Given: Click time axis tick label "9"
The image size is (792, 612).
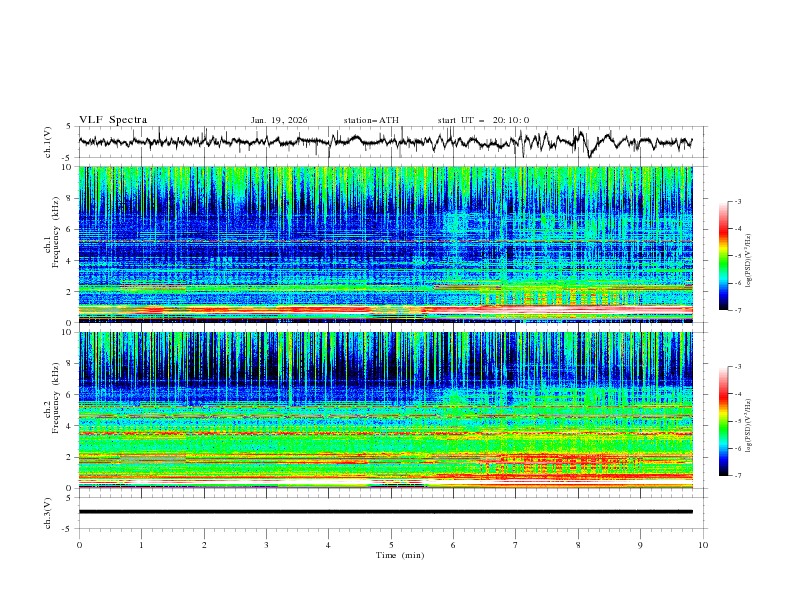Looking at the screenshot, I should pos(640,545).
